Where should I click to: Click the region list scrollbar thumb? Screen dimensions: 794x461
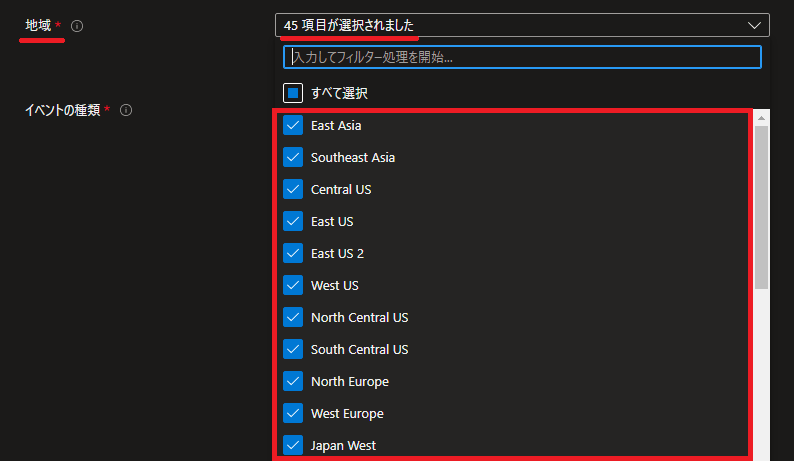pyautogui.click(x=761, y=208)
